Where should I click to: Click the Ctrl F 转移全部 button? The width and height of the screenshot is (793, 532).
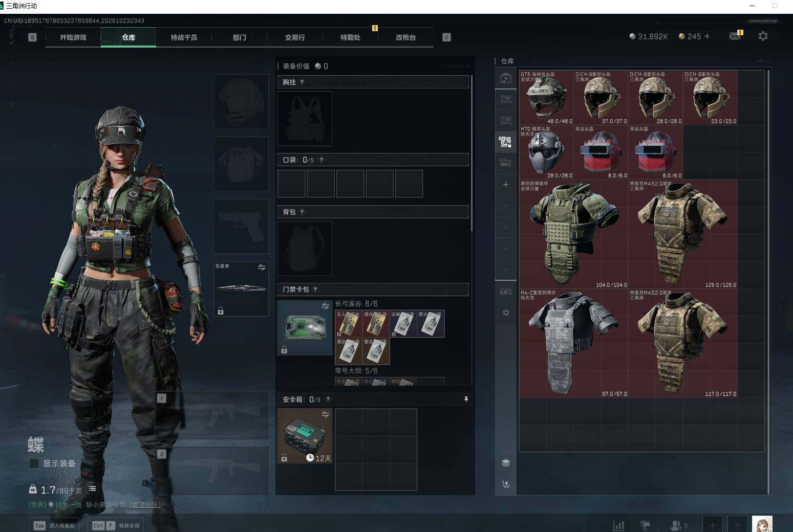tap(116, 525)
